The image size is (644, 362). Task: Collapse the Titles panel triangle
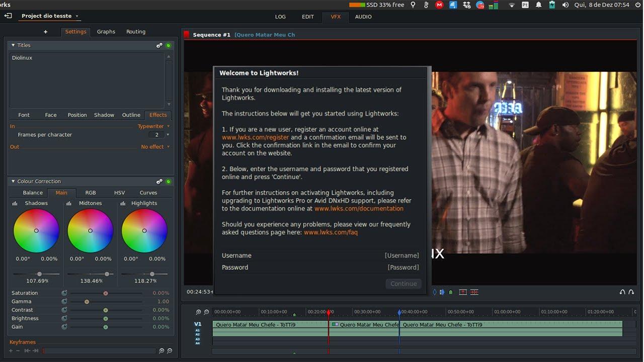click(x=13, y=45)
